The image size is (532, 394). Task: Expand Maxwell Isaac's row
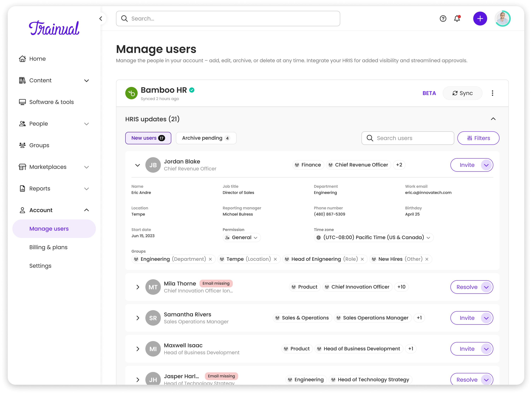(138, 349)
